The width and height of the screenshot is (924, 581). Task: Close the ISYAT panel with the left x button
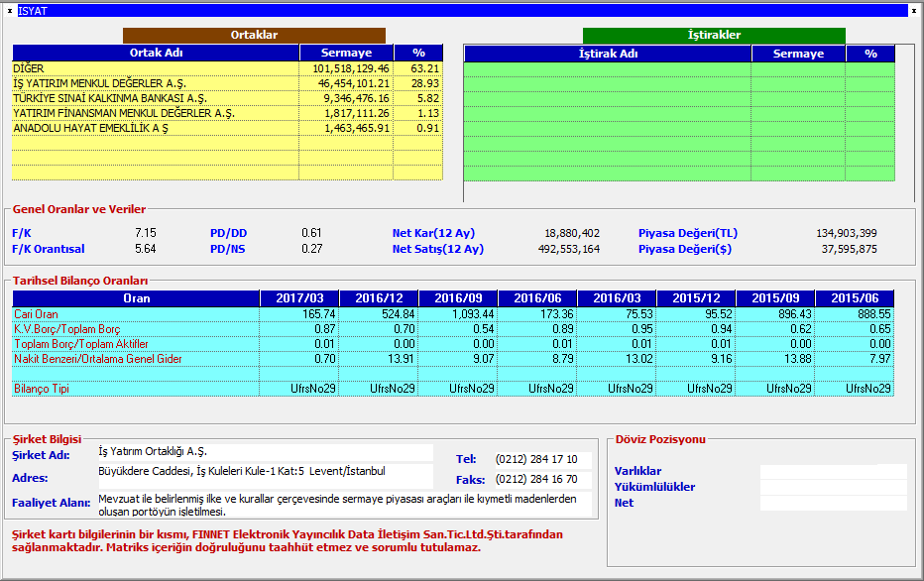pyautogui.click(x=10, y=11)
